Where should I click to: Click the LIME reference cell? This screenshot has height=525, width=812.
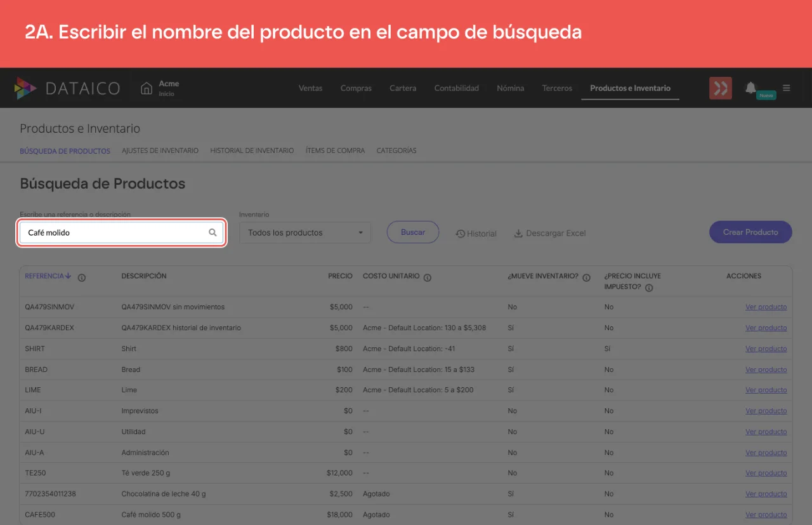coord(32,390)
